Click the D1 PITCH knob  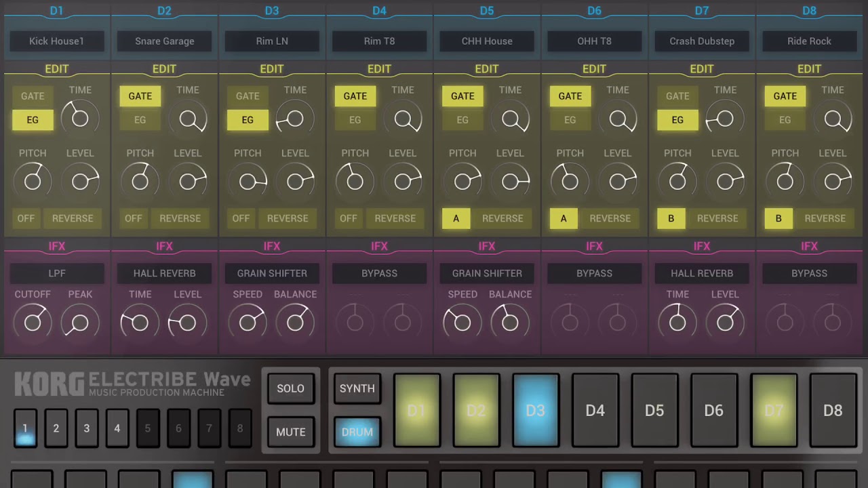click(x=33, y=181)
